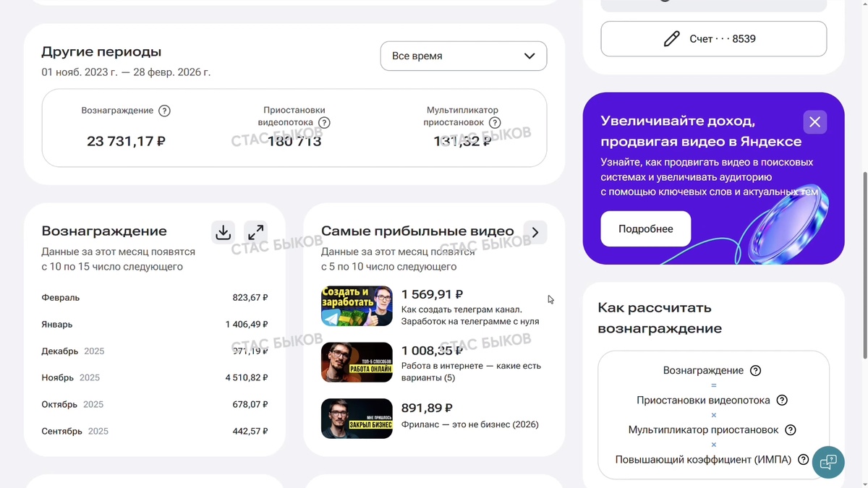This screenshot has width=868, height=488.
Task: Open the download icon on Вознаграждение card
Action: 223,232
